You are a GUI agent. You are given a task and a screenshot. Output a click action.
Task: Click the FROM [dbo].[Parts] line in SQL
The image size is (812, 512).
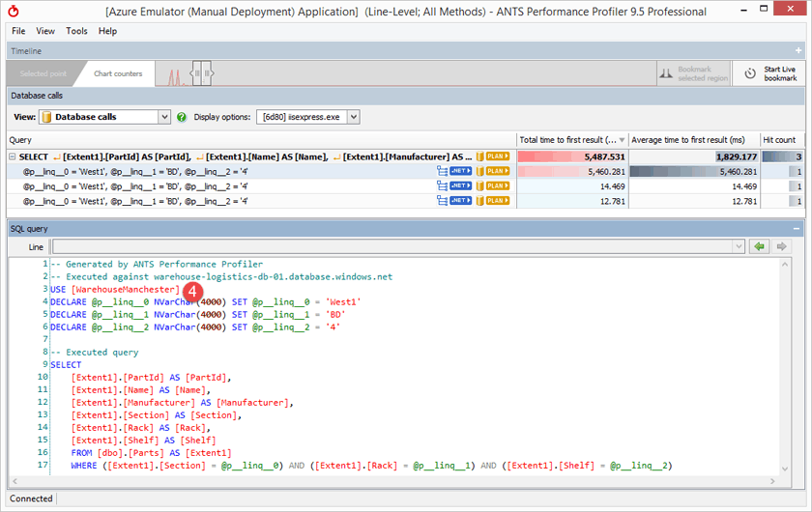tap(151, 452)
